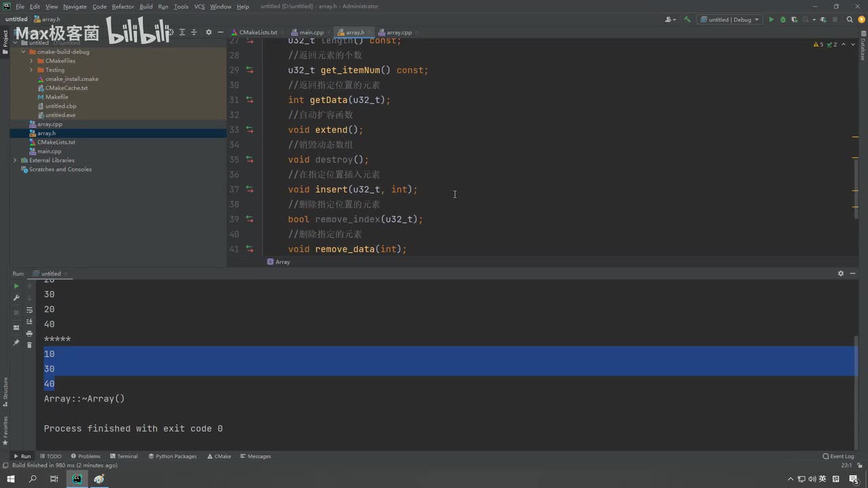Clear console output with the trash icon
The height and width of the screenshot is (488, 868).
[29, 345]
